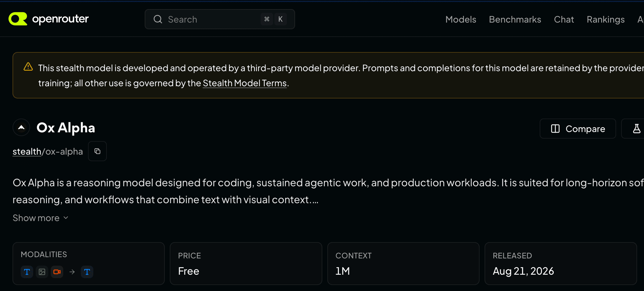Open the Benchmarks nav item
644x291 pixels.
(x=515, y=19)
